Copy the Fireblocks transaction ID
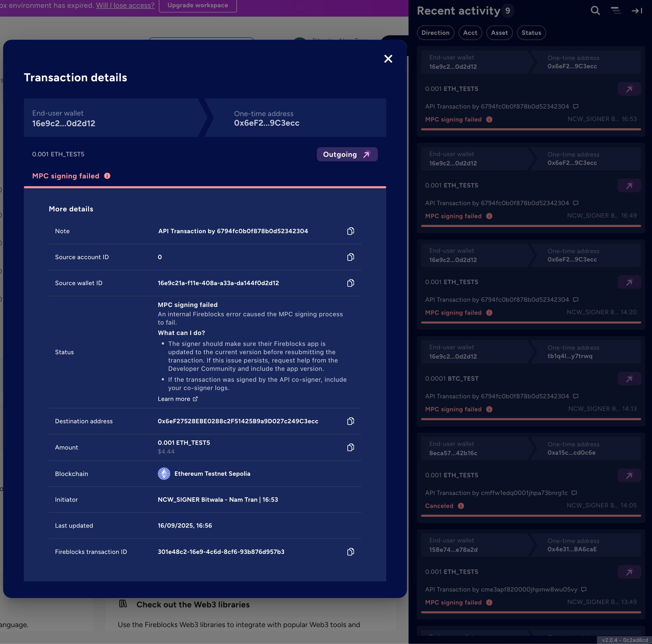This screenshot has height=644, width=652. 350,552
